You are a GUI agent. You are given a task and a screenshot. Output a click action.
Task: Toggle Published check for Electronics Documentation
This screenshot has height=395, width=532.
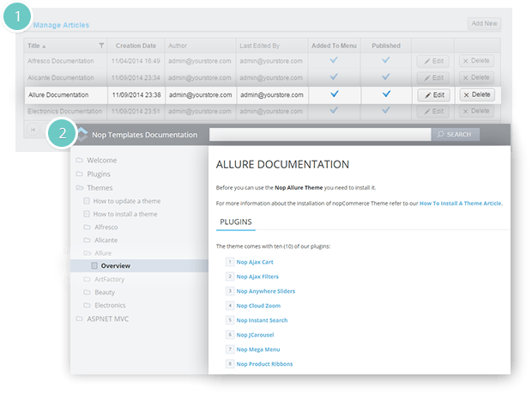[386, 110]
